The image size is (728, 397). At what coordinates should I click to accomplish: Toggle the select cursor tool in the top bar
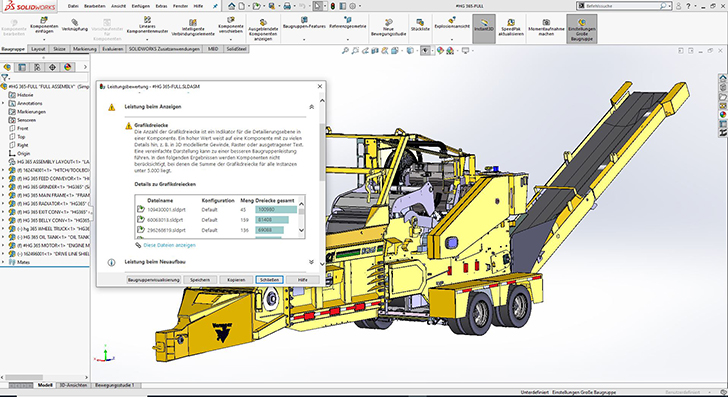pyautogui.click(x=317, y=6)
